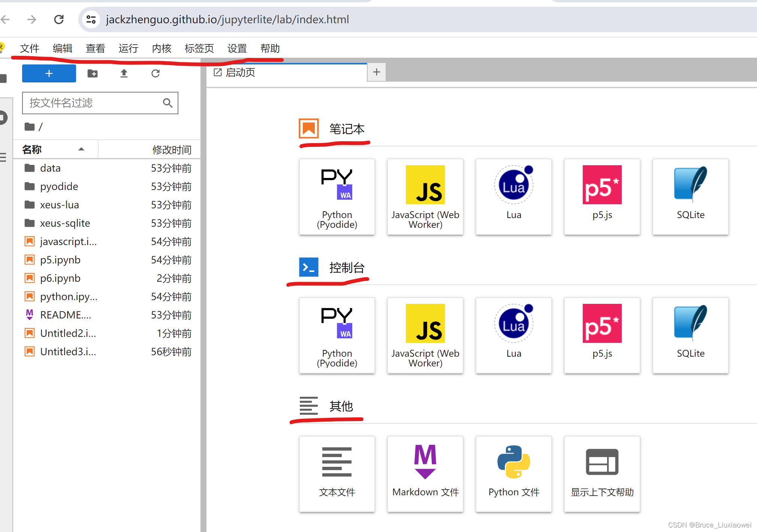The height and width of the screenshot is (532, 757).
Task: Click Untitled3 modified time 56秒钟前
Action: [171, 352]
